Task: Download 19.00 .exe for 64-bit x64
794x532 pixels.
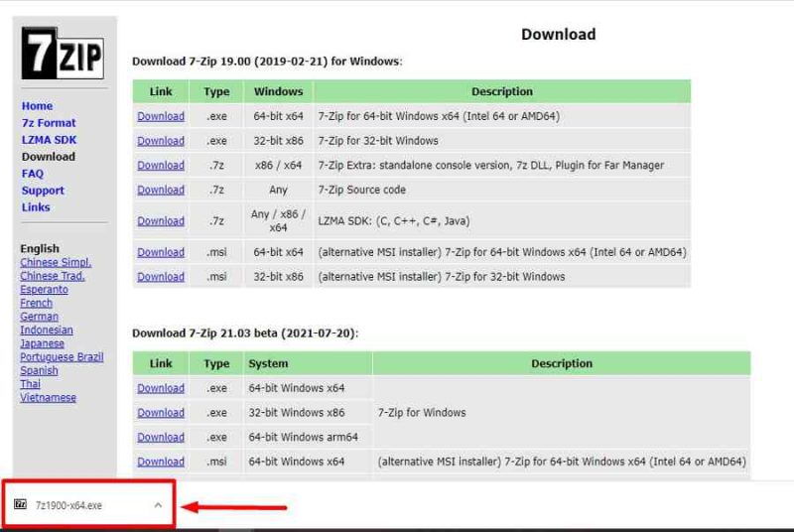Action: [x=161, y=116]
